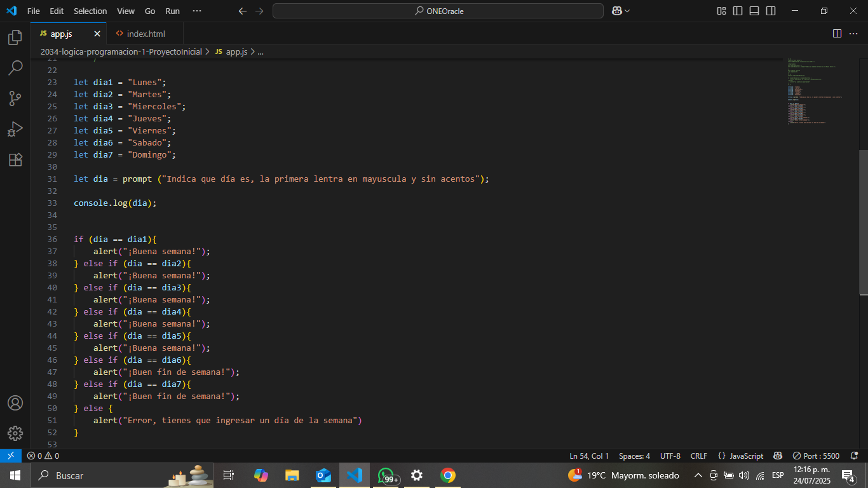The width and height of the screenshot is (868, 488).
Task: Open the Search view in activity bar
Action: tap(15, 68)
